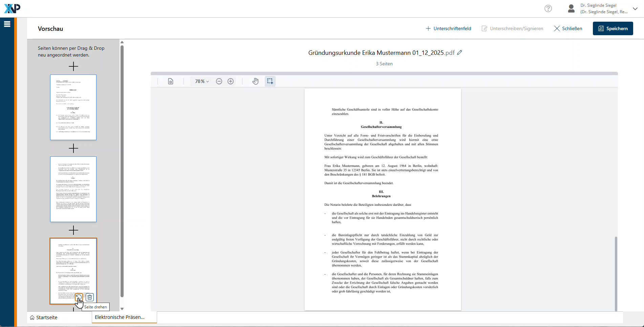Add a page between pages one and two
Screen dimensions: 644x327
coord(73,148)
